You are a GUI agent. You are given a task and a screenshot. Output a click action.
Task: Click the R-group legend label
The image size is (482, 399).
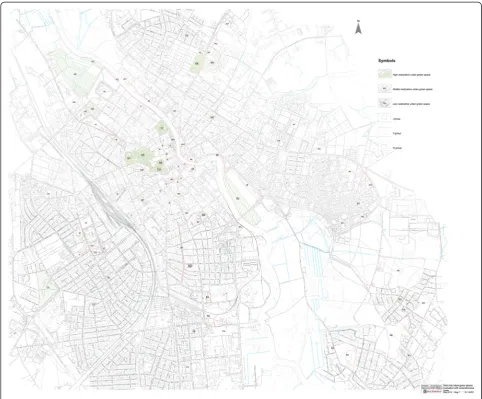click(397, 148)
